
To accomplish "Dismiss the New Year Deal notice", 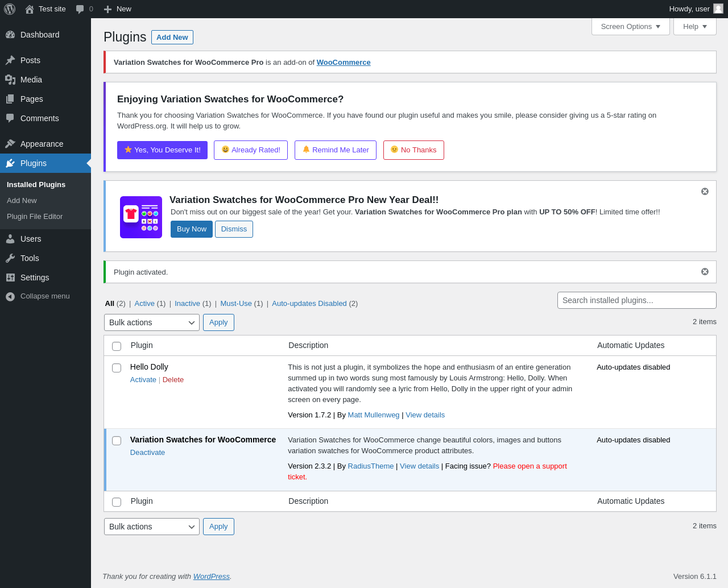I will (705, 192).
